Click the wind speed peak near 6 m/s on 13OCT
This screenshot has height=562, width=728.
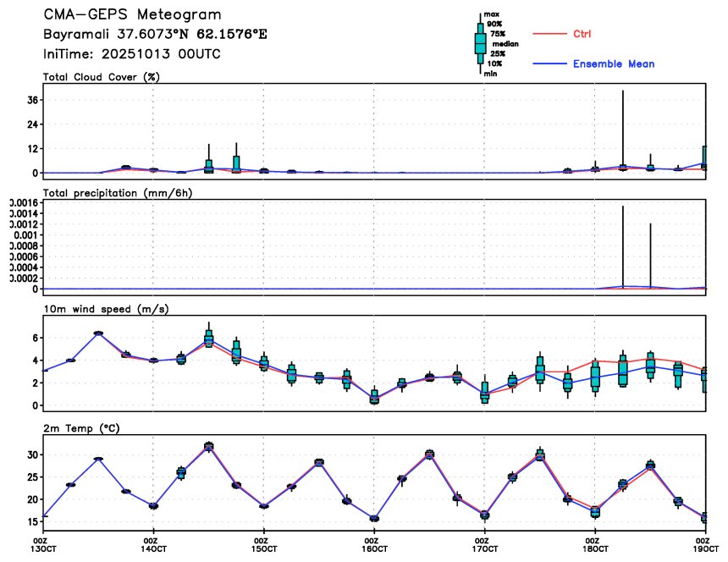(98, 333)
